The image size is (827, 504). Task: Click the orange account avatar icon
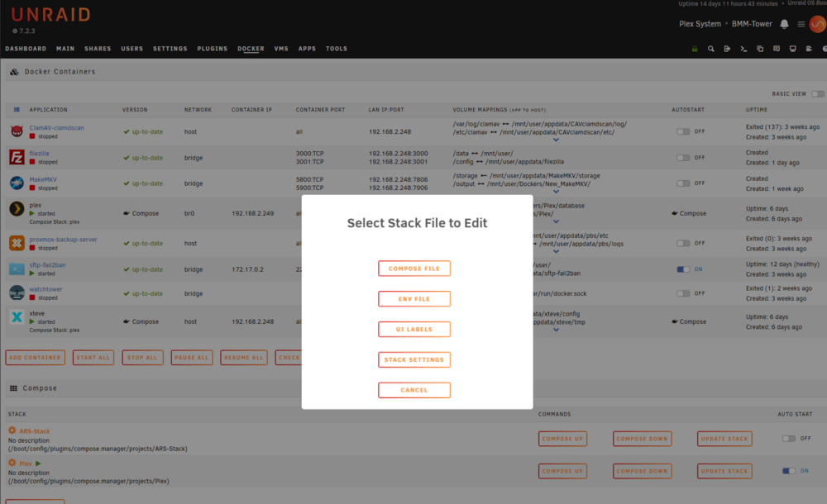818,24
